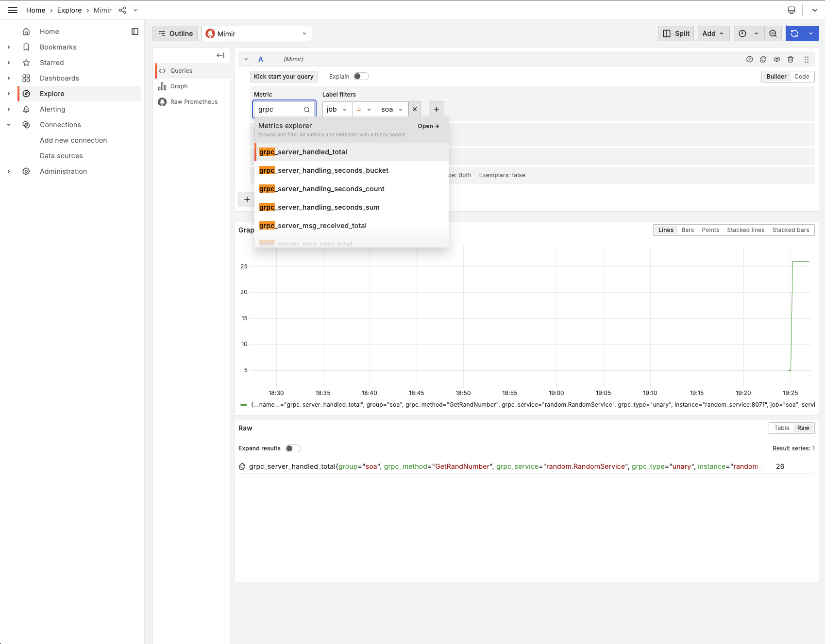Toggle the Outline button
825x644 pixels.
175,33
